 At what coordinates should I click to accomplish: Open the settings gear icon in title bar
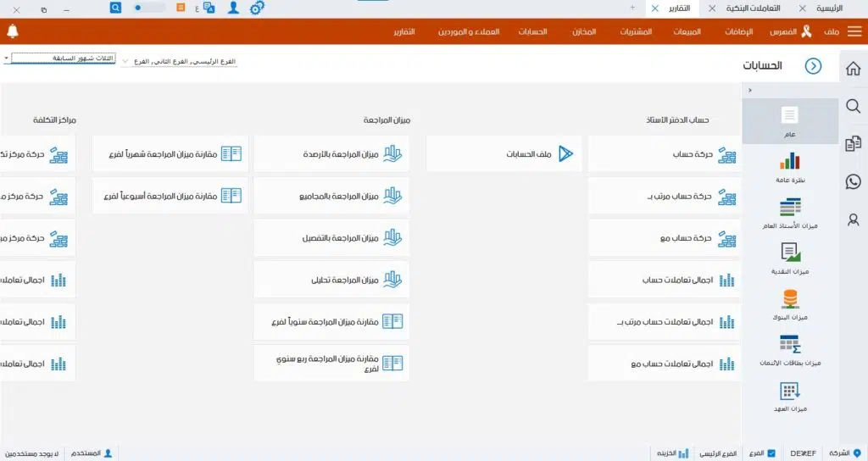click(257, 8)
